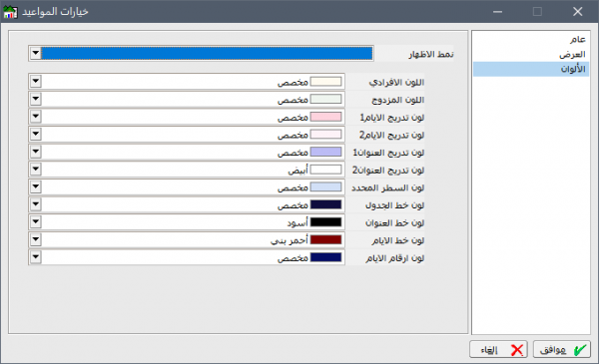Expand لون السطر المحدد dropdown arrow
599x364 pixels.
tap(36, 186)
